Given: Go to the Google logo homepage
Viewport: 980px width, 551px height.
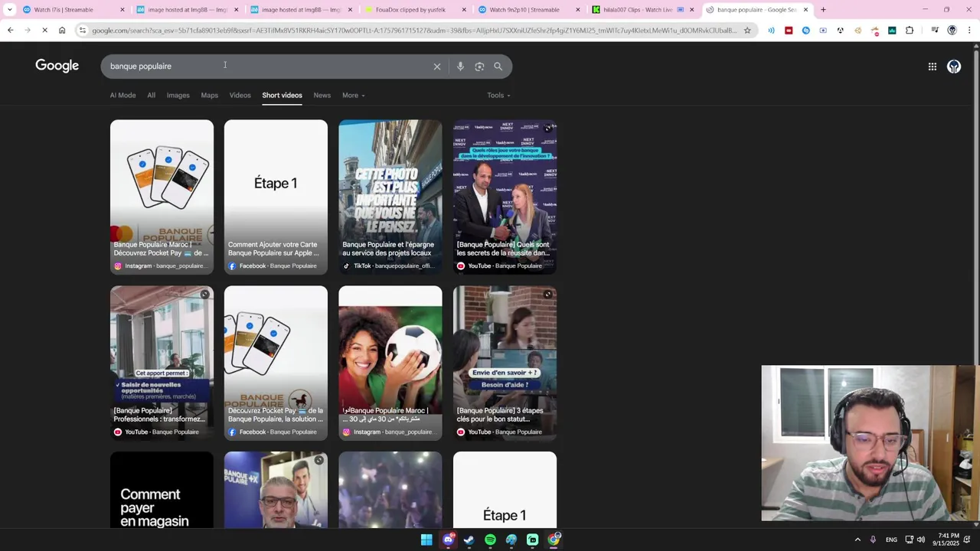Looking at the screenshot, I should pyautogui.click(x=57, y=66).
